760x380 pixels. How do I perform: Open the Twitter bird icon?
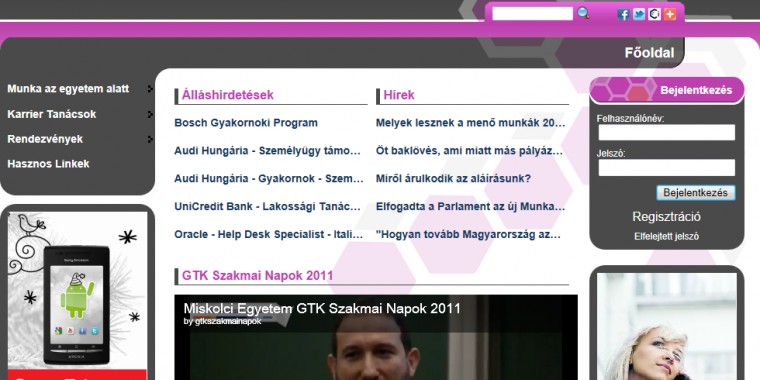pyautogui.click(x=639, y=15)
